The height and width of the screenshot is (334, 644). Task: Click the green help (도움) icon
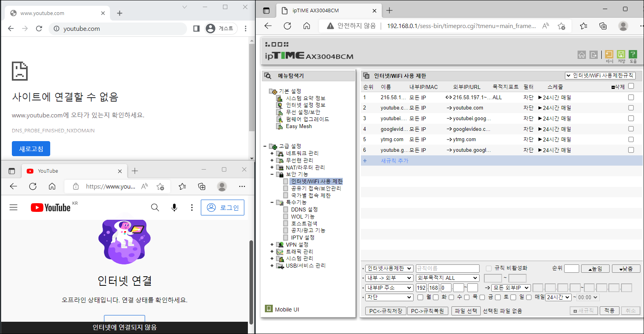click(633, 55)
